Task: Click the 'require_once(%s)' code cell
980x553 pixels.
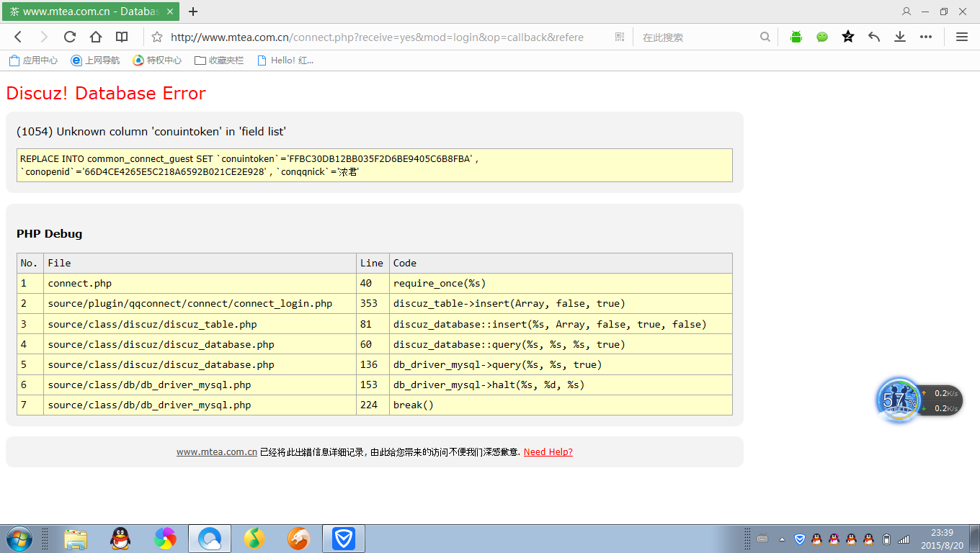Action: (561, 283)
